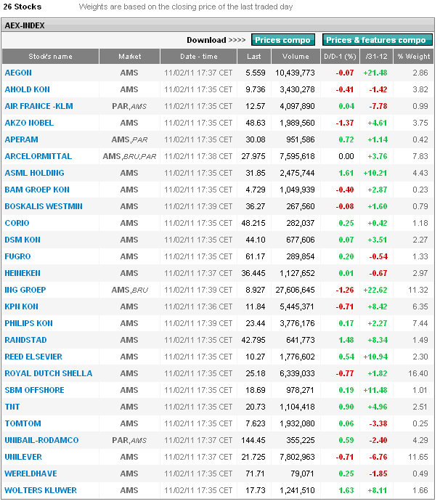Select TOMTOM year change -3.38
Screen dimensions: 440x504
click(378, 424)
